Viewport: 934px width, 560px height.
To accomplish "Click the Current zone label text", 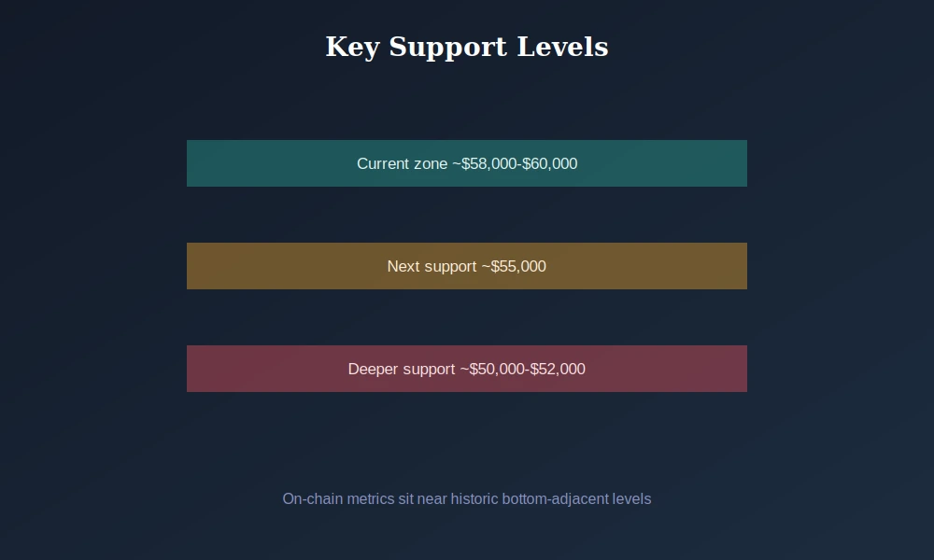I will tap(402, 163).
